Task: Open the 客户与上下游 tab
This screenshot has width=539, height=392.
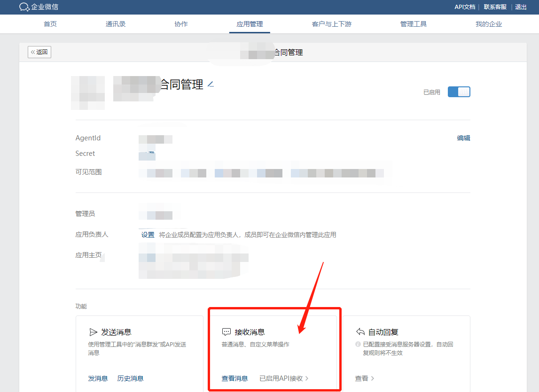Action: (331, 23)
